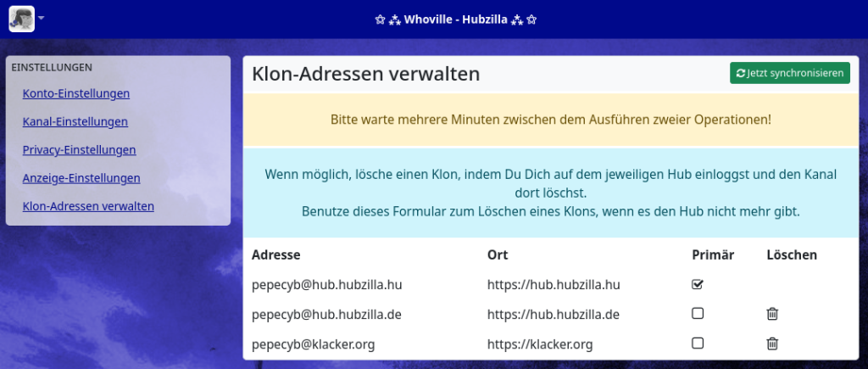
Task: Click the profile avatar in the navbar
Action: click(21, 19)
